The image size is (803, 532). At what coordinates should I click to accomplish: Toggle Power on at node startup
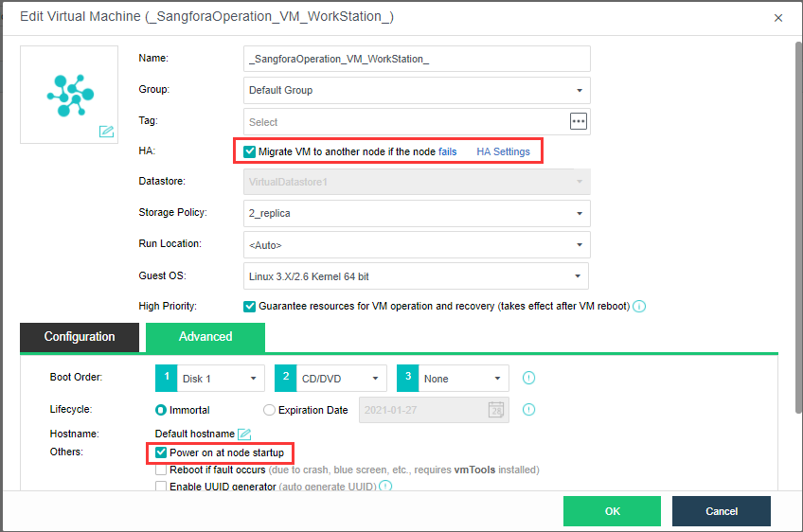pyautogui.click(x=161, y=452)
